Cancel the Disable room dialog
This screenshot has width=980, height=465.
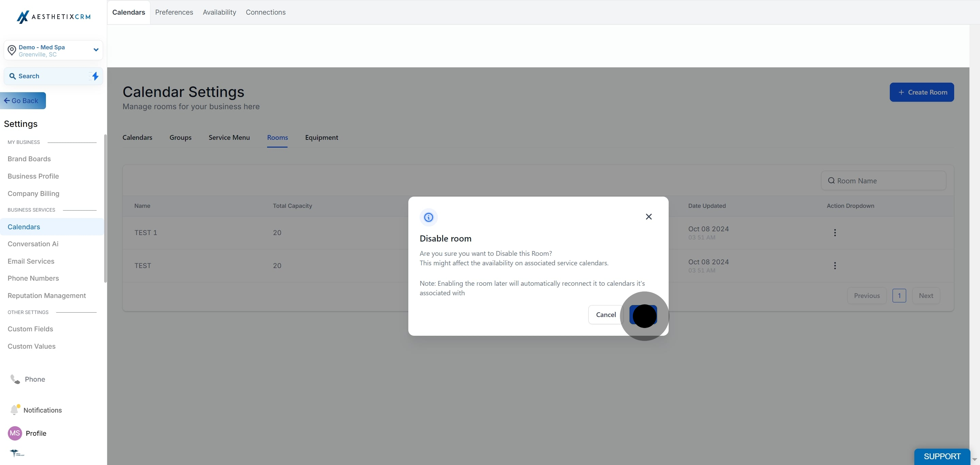606,315
